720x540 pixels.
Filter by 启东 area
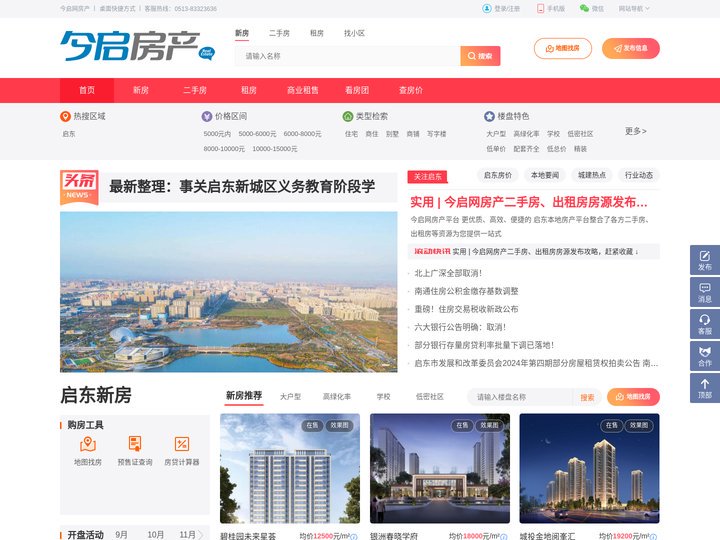pyautogui.click(x=69, y=134)
